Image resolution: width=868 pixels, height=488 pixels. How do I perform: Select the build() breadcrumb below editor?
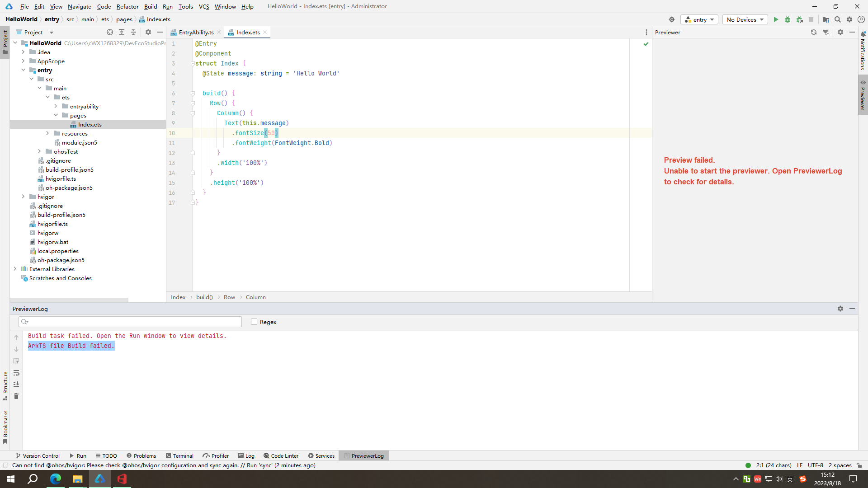(x=204, y=297)
